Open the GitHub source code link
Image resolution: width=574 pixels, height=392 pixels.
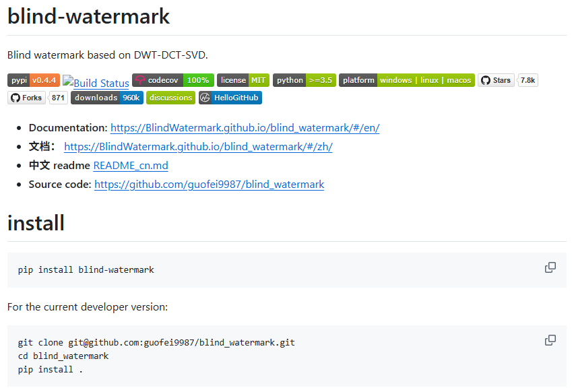209,185
